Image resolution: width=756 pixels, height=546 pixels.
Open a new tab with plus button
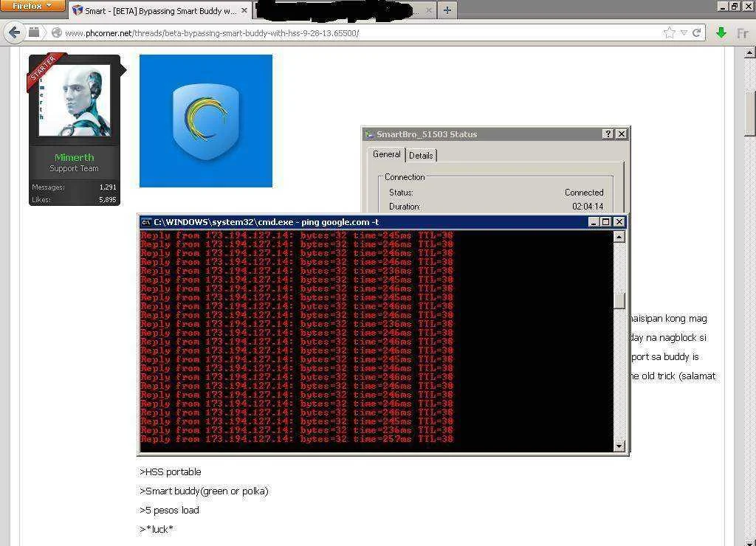click(x=447, y=10)
